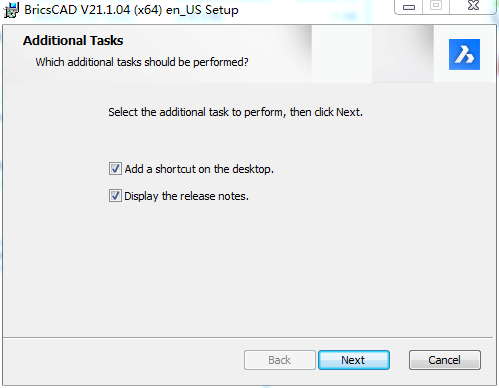499x388 pixels.
Task: Click the 'Which additional tasks should be performed?' subtitle
Action: coord(142,62)
